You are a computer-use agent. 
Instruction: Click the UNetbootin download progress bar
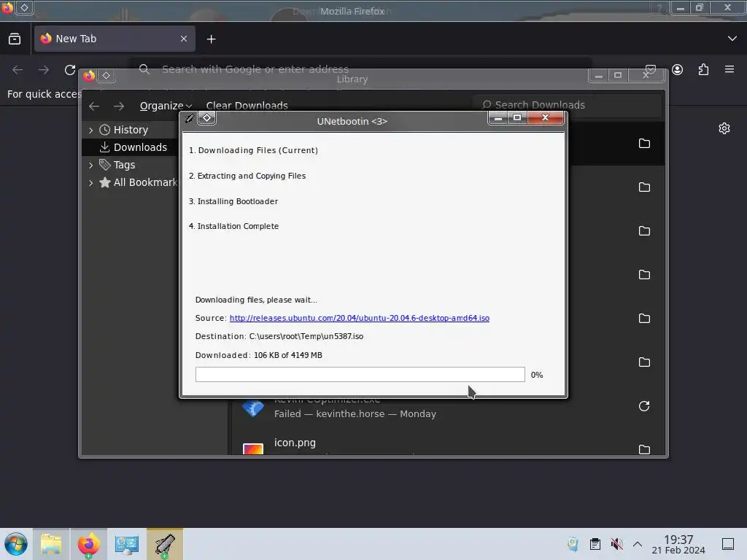(x=360, y=374)
